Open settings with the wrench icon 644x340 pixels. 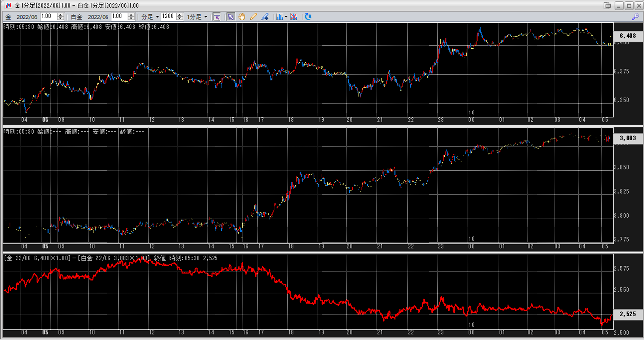click(635, 17)
